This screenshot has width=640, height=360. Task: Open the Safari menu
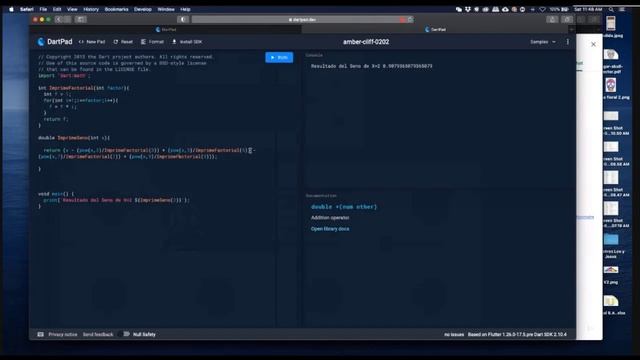[x=27, y=9]
